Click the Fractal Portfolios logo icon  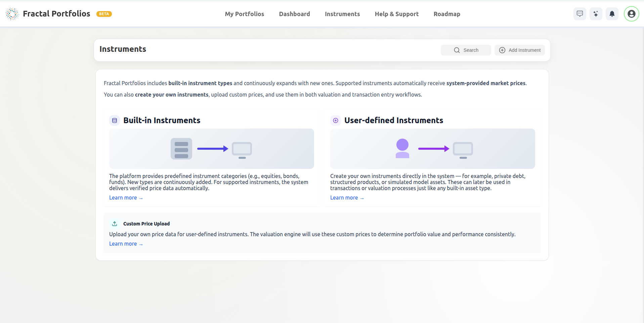click(x=12, y=14)
